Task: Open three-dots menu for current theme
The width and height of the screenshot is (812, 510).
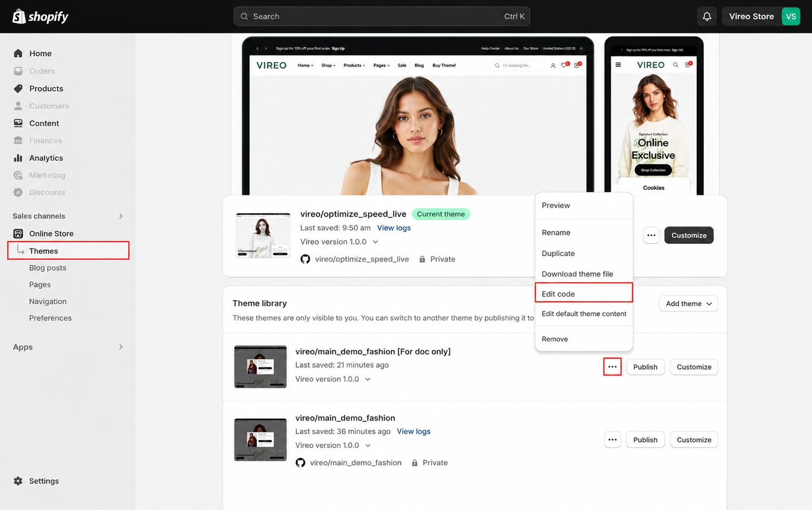Action: (x=651, y=235)
